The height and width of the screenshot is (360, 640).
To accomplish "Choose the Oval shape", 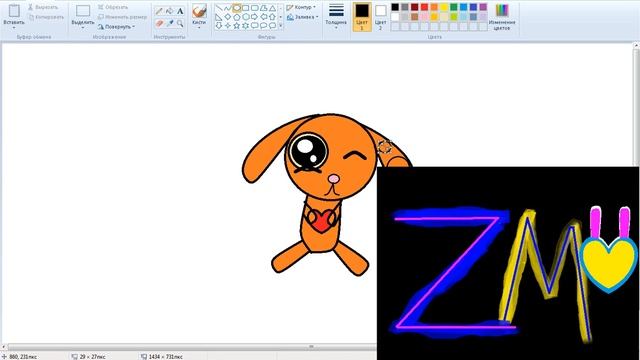I will [237, 8].
